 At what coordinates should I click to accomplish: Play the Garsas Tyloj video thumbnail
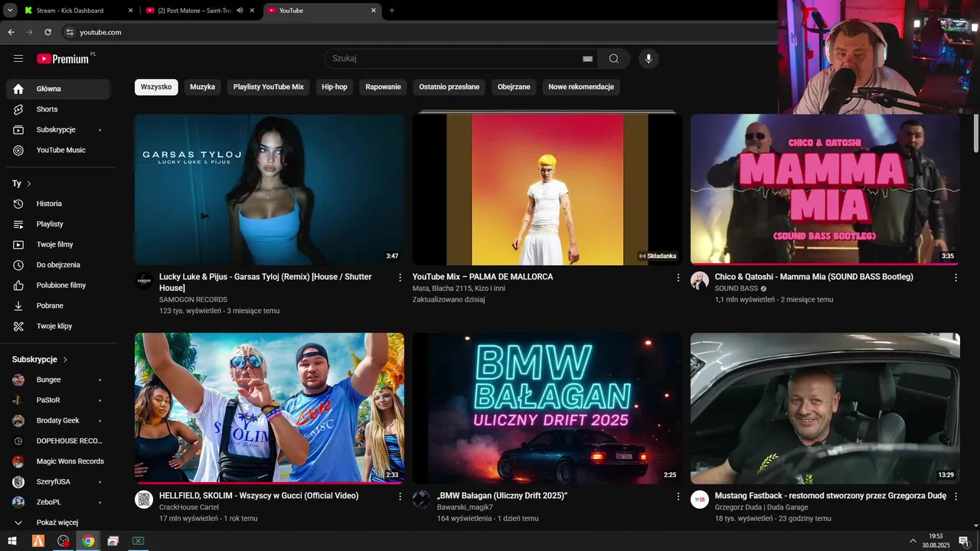tap(269, 190)
